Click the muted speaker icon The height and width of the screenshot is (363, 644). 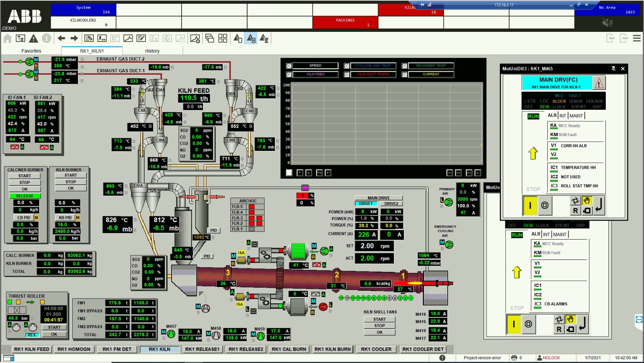[607, 23]
